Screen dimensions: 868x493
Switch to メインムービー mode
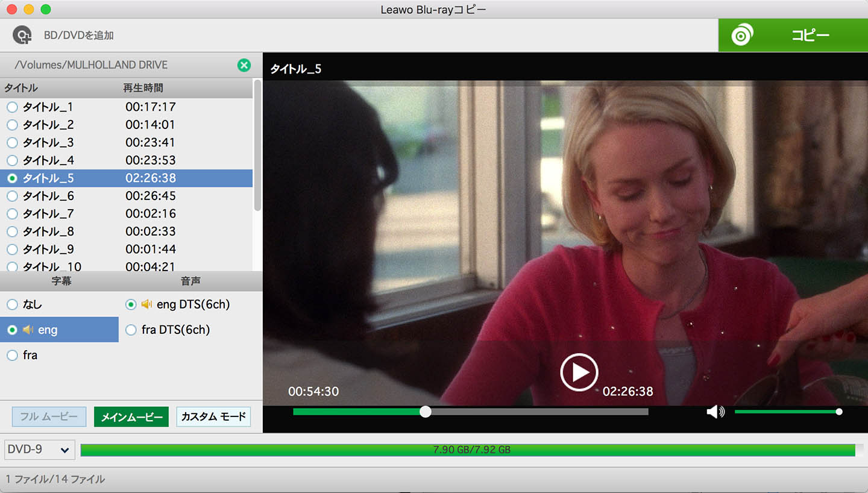point(131,416)
